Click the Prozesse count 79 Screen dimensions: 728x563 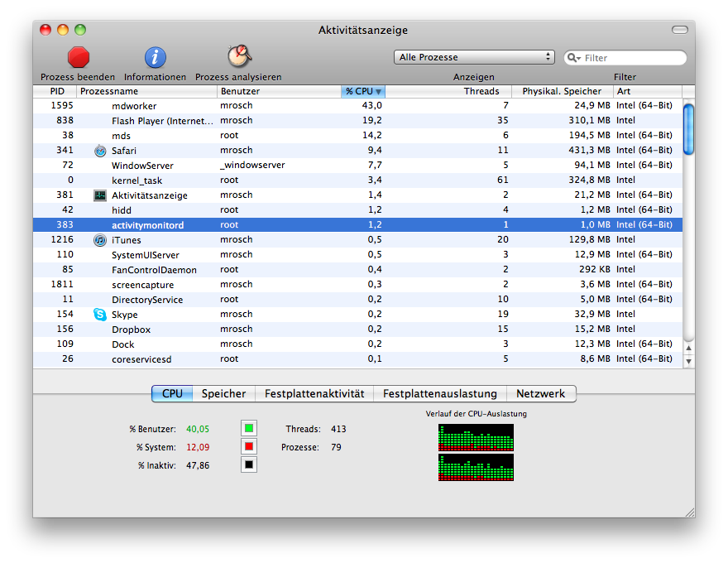click(x=336, y=447)
